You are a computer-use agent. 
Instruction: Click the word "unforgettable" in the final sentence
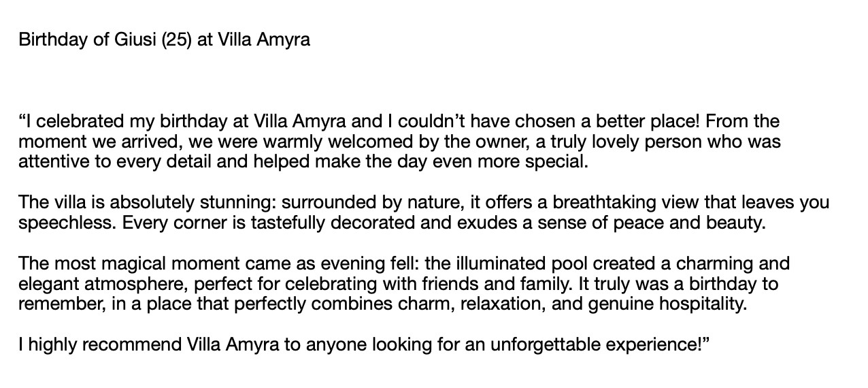pyautogui.click(x=536, y=344)
